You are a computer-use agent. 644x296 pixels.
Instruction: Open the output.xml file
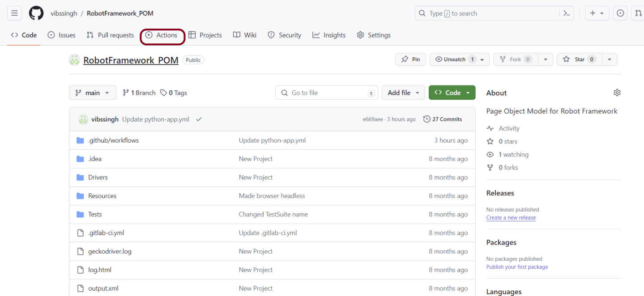click(x=103, y=288)
